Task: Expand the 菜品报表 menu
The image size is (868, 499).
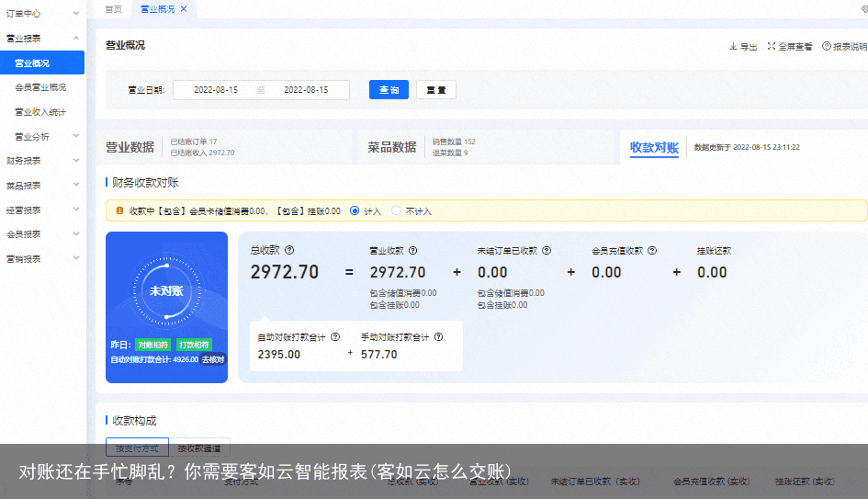Action: 76,185
